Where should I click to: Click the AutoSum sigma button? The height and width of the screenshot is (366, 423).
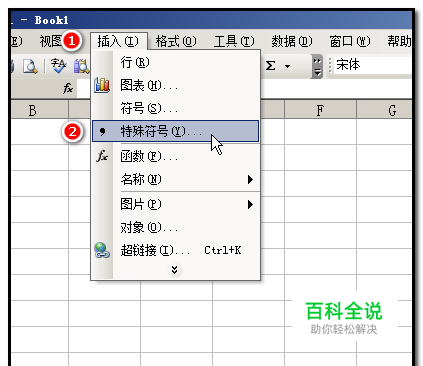click(x=271, y=66)
